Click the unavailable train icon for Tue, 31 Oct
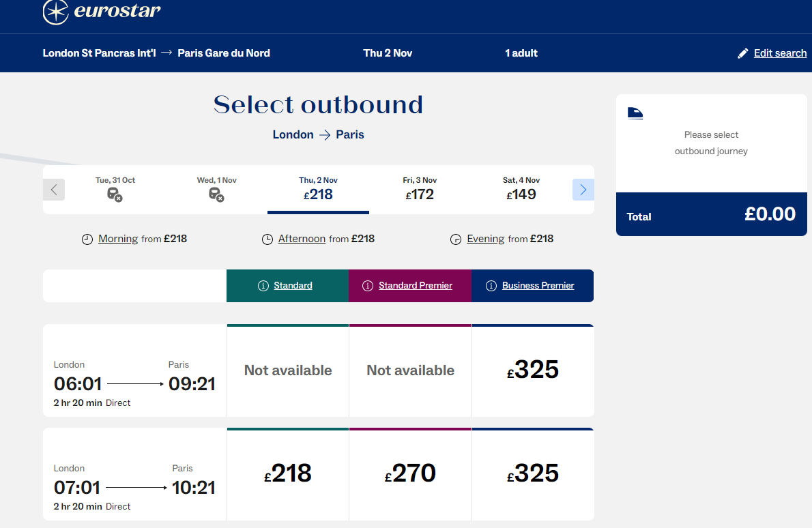The image size is (812, 528). click(x=115, y=194)
